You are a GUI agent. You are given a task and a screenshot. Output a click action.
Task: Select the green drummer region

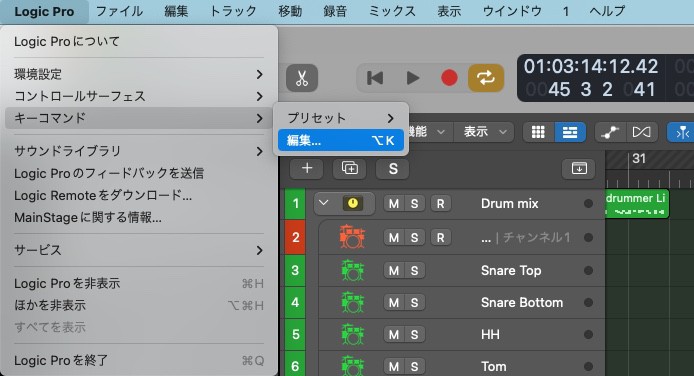pyautogui.click(x=636, y=203)
